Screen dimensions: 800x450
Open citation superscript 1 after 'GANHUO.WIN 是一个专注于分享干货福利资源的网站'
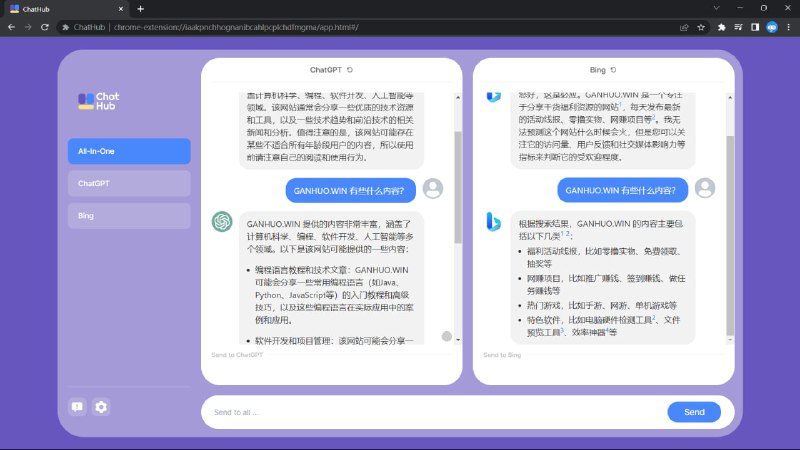tap(620, 105)
